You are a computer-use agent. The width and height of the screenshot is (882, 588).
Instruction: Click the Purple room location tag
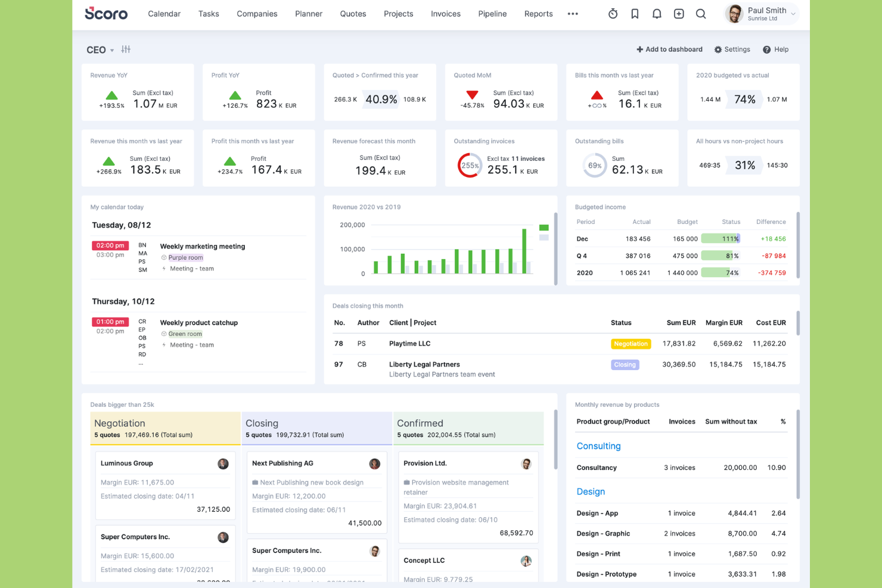185,258
